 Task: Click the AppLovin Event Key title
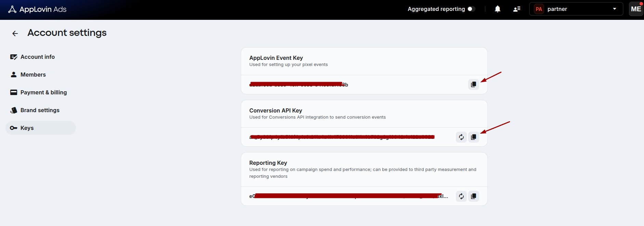[x=276, y=58]
